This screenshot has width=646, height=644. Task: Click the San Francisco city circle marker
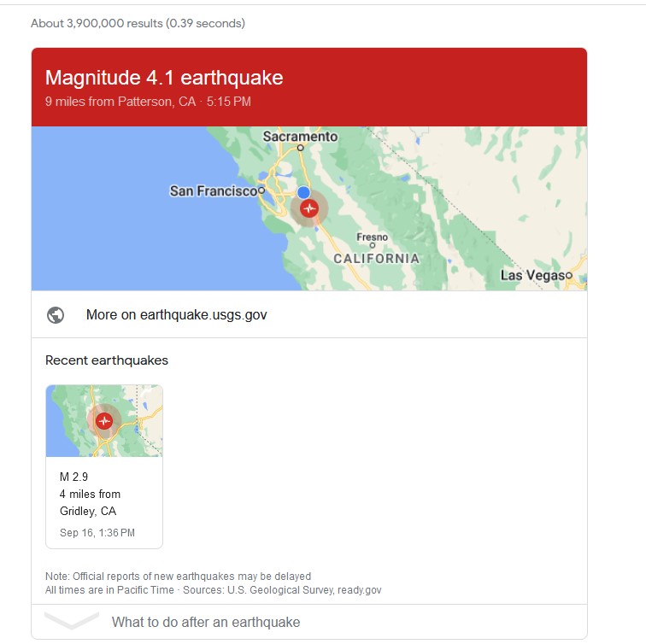tap(261, 190)
